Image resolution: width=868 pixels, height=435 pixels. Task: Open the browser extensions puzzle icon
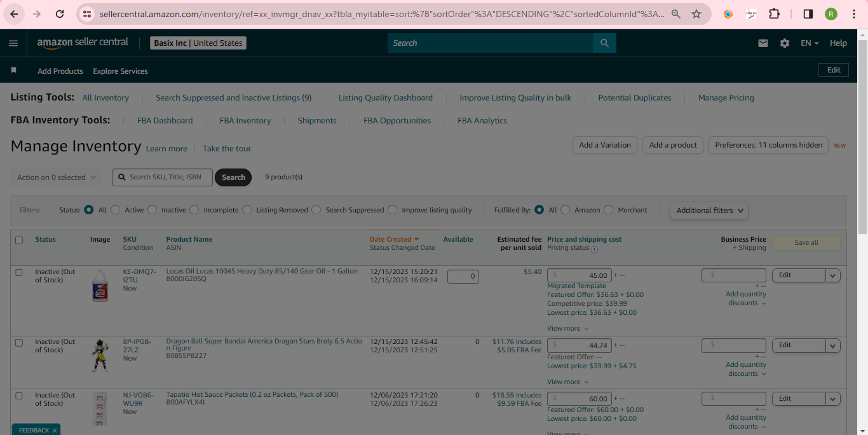pos(774,13)
